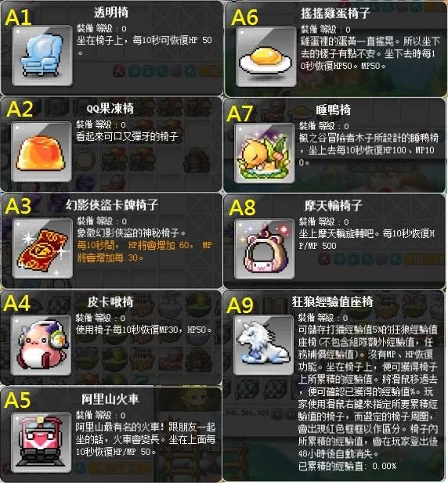Click the sleeping duck chair icon in A7
The height and width of the screenshot is (483, 448).
tap(265, 153)
